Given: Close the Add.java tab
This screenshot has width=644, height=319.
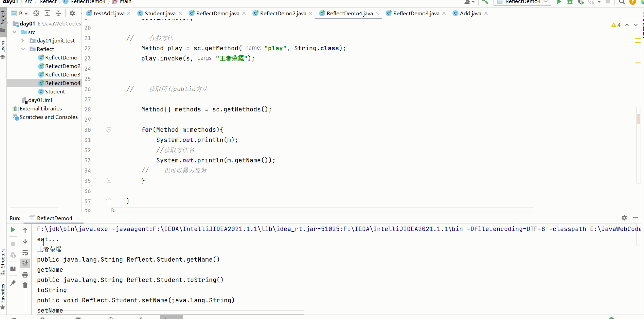Looking at the screenshot, I should point(486,13).
